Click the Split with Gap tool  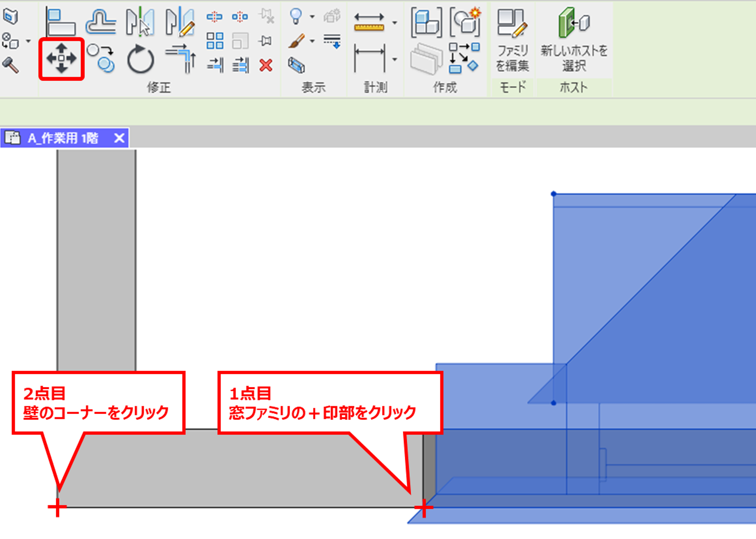[240, 17]
